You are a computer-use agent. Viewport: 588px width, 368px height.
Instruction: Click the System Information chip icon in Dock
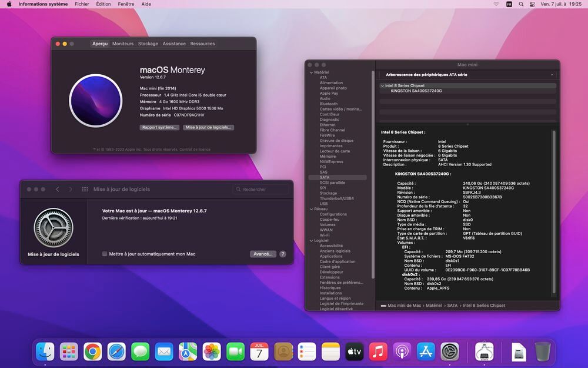[484, 352]
